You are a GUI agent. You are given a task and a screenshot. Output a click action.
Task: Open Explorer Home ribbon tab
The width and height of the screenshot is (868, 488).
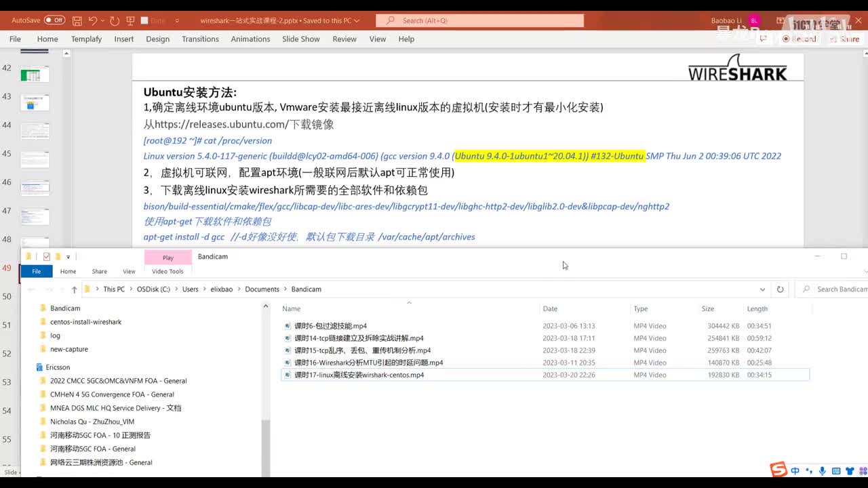coord(68,271)
